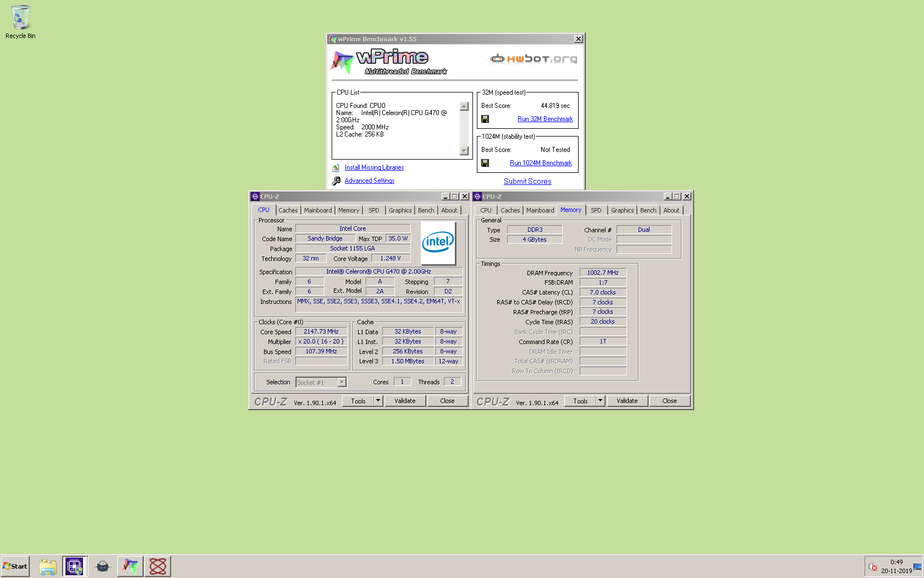Click Close in the right CPU-Z window
The image size is (924, 578).
pyautogui.click(x=669, y=401)
